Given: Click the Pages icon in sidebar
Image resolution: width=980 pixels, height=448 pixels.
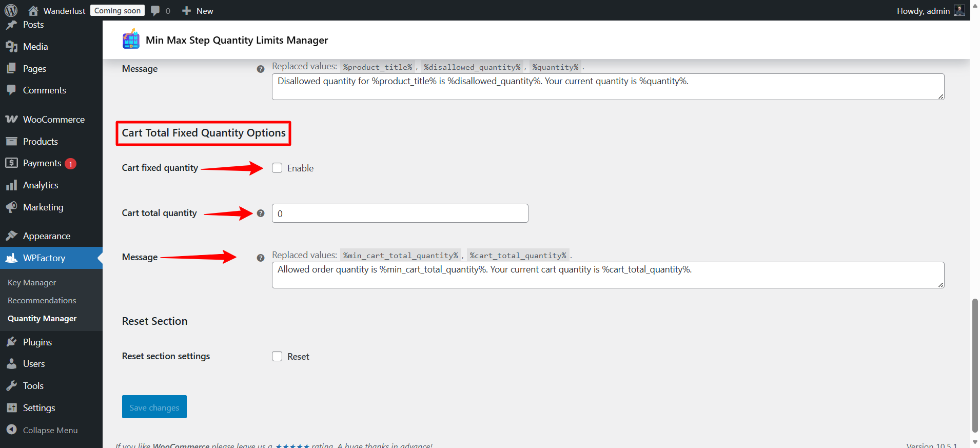Looking at the screenshot, I should coord(11,68).
